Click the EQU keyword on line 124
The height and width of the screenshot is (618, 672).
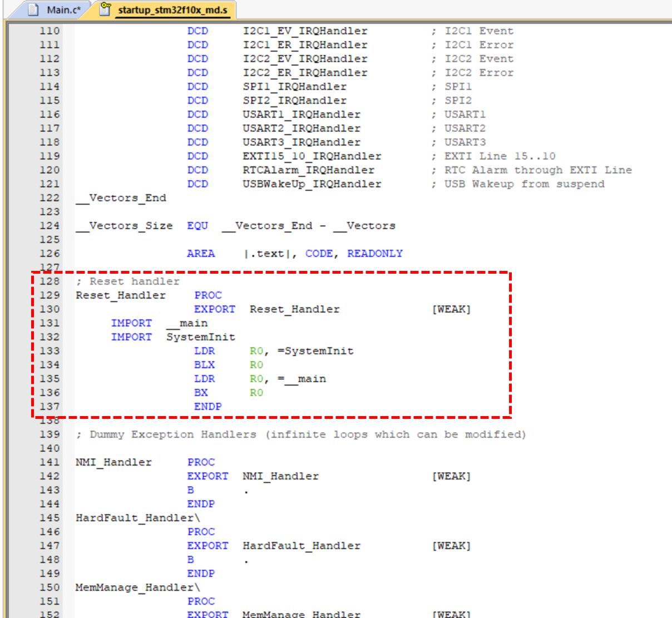(197, 226)
